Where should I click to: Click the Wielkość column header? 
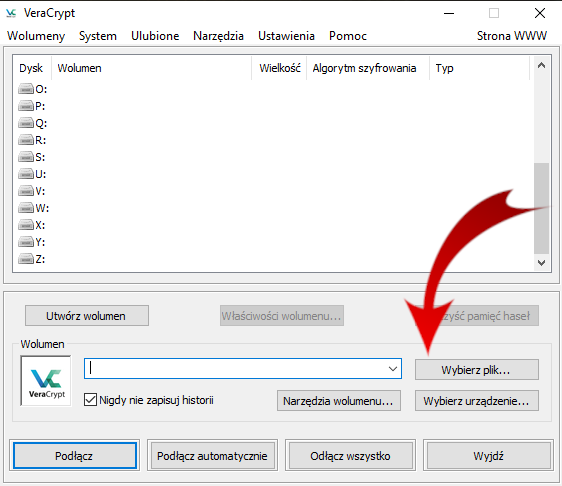coord(279,68)
